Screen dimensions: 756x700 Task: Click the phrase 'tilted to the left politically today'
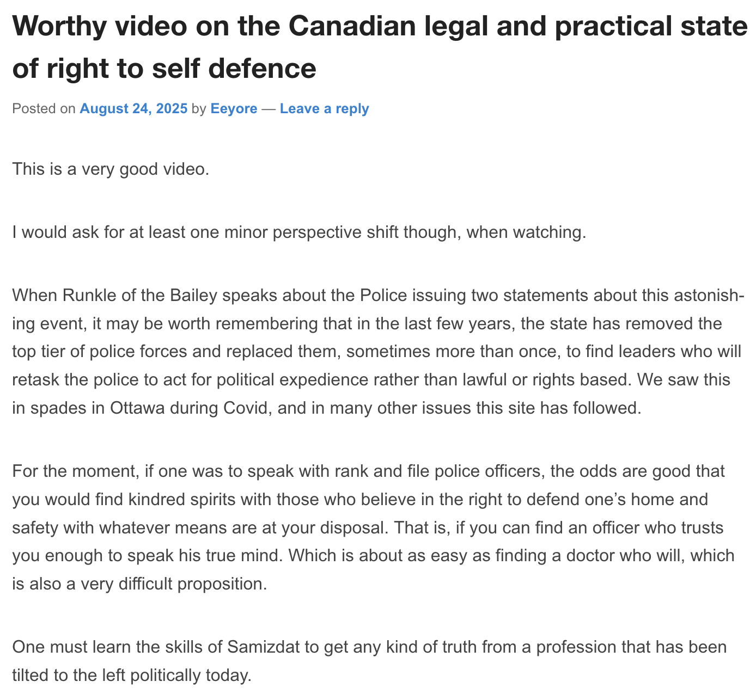point(131,676)
